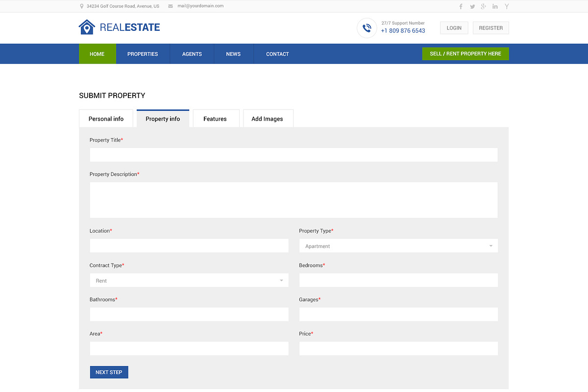Click the Google Plus icon
588x392 pixels.
coord(484,6)
